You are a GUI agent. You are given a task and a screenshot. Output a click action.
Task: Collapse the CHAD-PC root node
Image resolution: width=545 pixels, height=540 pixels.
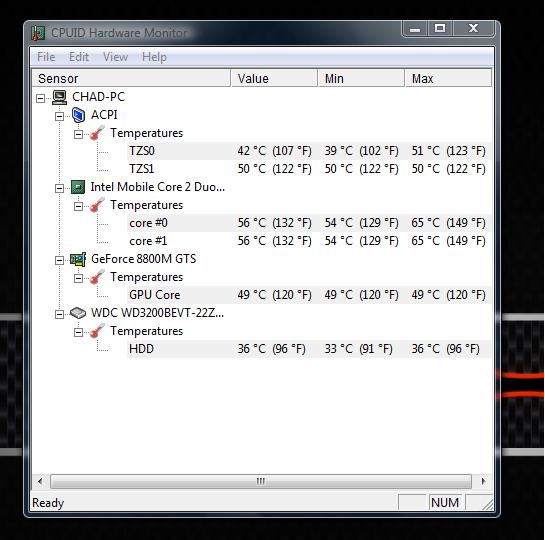tap(40, 98)
